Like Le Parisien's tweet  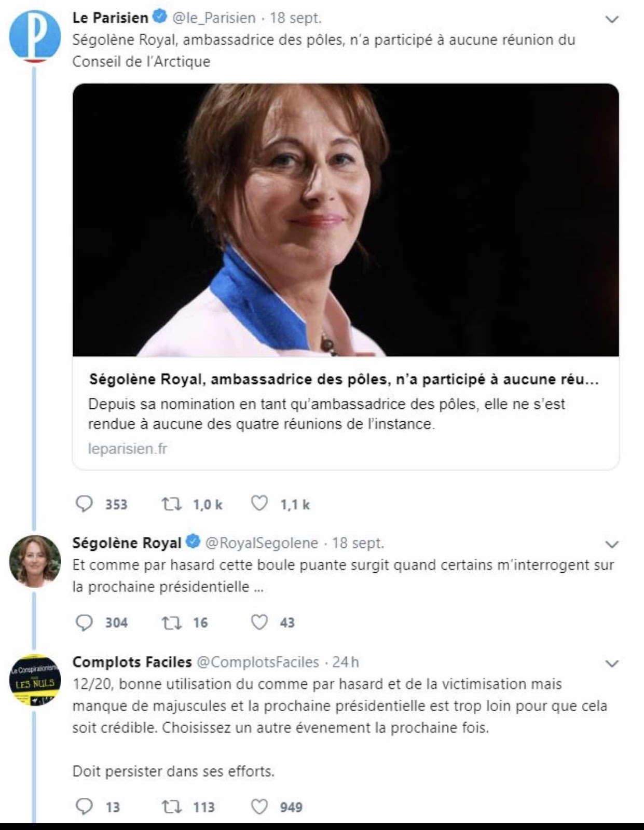click(259, 503)
